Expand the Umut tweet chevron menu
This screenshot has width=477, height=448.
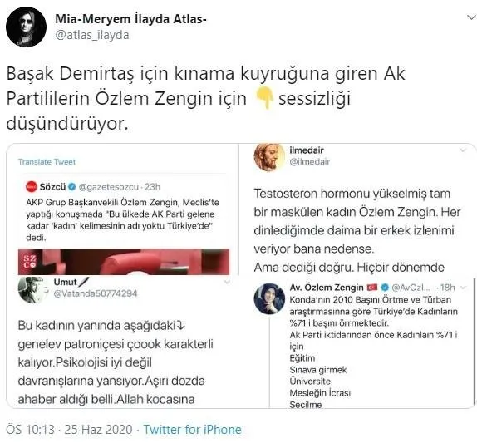227,282
